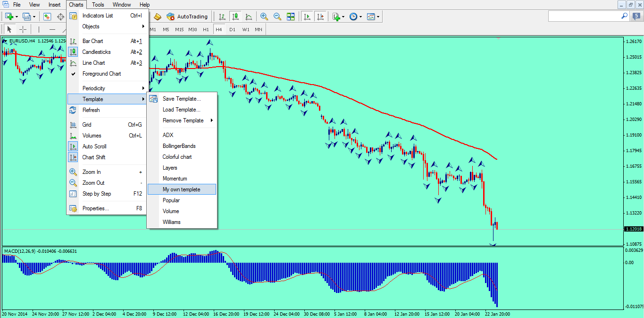644x318 pixels.
Task: Click the Tile Windows icon
Action: 291,16
